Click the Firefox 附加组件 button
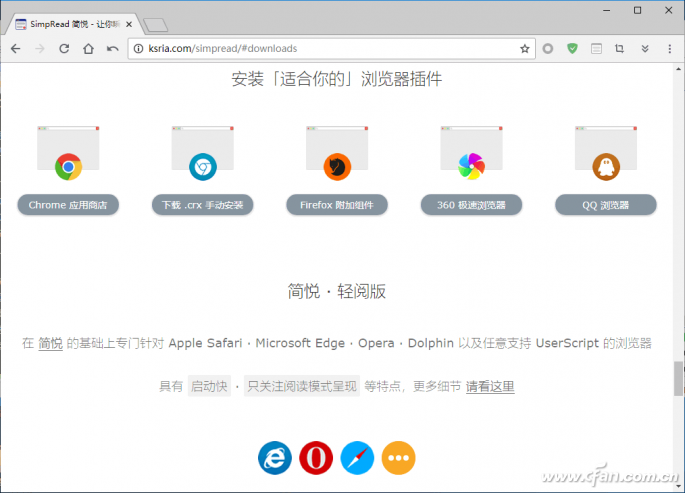Image resolution: width=685 pixels, height=493 pixels. pos(337,205)
